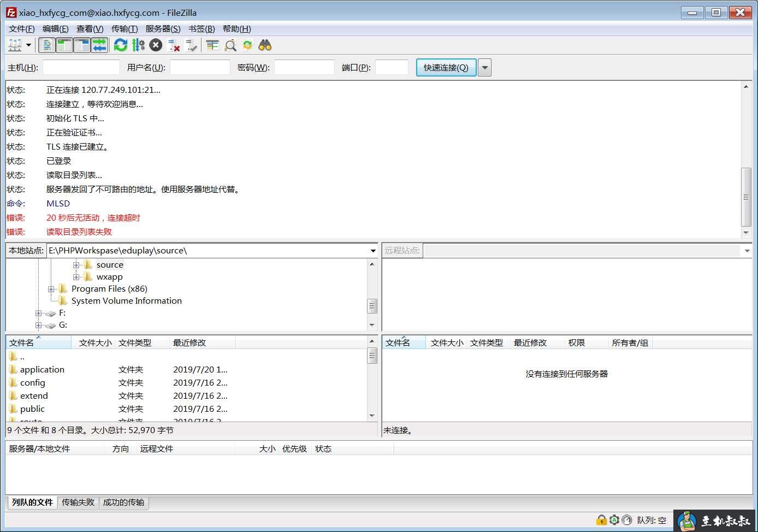The height and width of the screenshot is (532, 758).
Task: Expand the wxapp folder tree node
Action: [x=76, y=277]
